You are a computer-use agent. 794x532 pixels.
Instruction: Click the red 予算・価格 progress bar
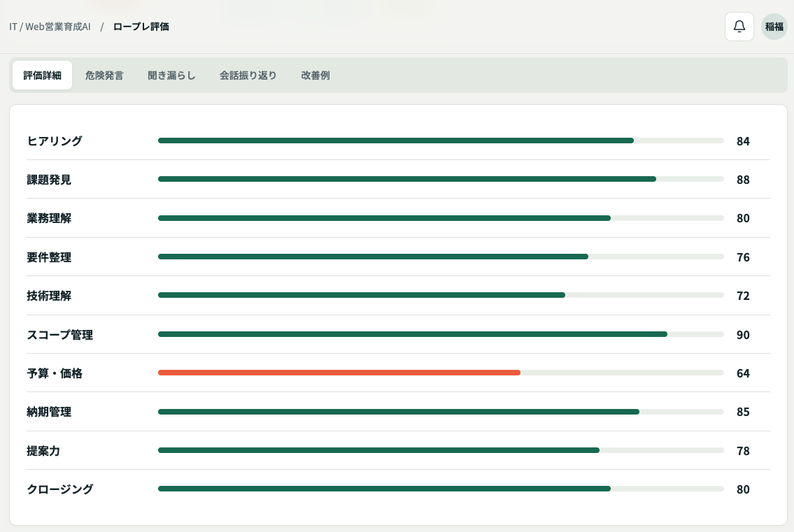441,373
